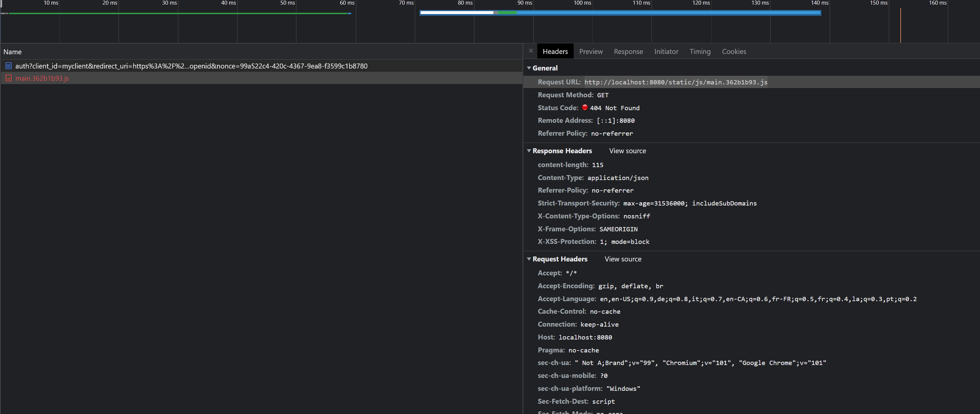The width and height of the screenshot is (980, 414).
Task: Click the Name column header
Action: (13, 51)
